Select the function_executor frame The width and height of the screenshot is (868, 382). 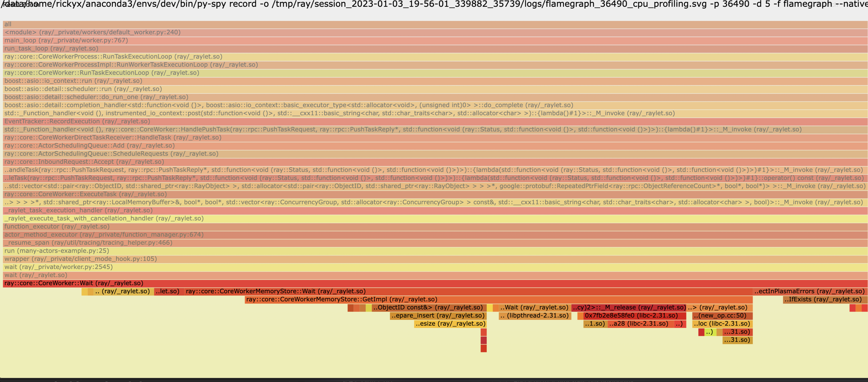coord(434,227)
